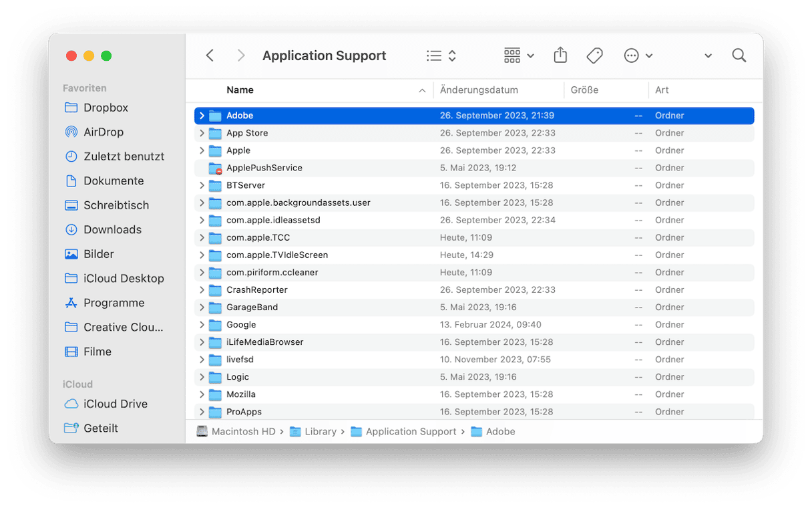Image resolution: width=812 pixels, height=508 pixels.
Task: Click the iCloud Desktop folder icon
Action: pyautogui.click(x=71, y=279)
